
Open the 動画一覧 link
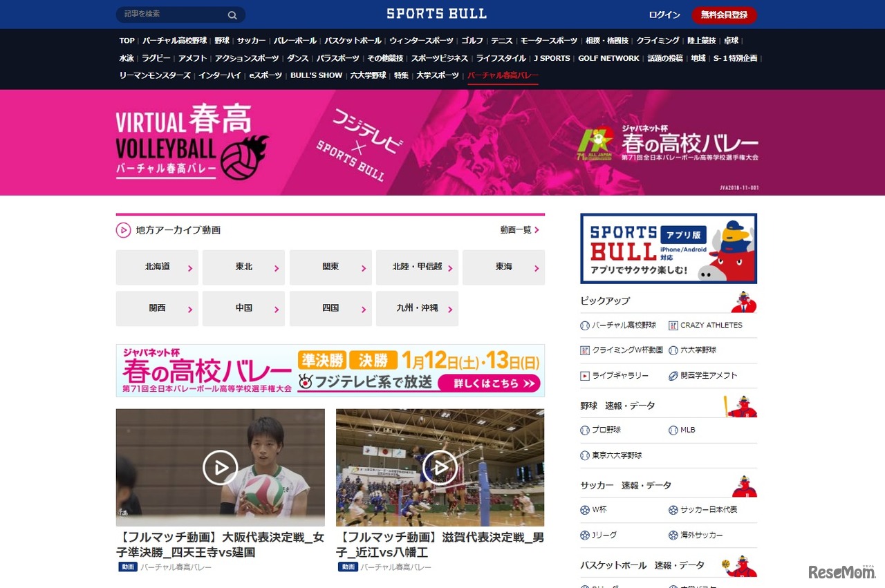(x=520, y=230)
